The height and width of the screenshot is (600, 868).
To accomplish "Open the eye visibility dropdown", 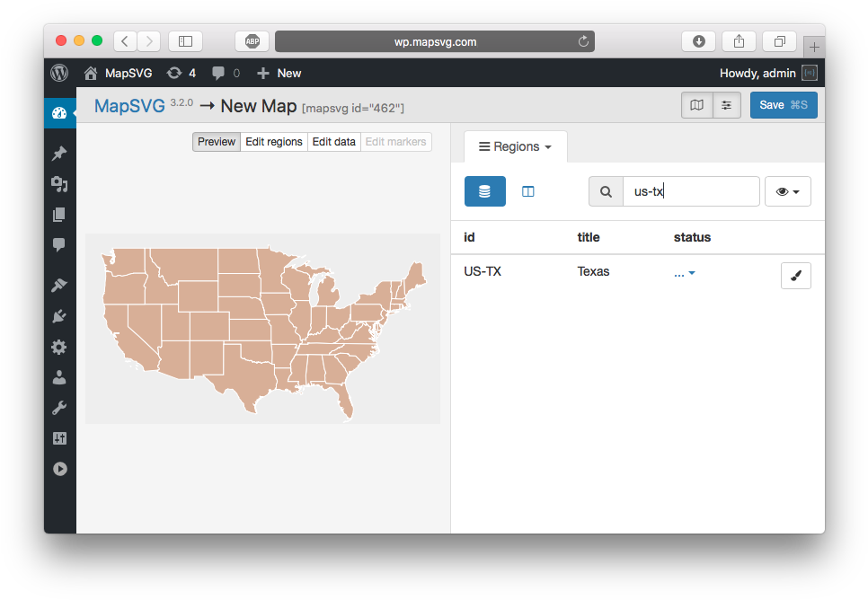I will click(788, 191).
